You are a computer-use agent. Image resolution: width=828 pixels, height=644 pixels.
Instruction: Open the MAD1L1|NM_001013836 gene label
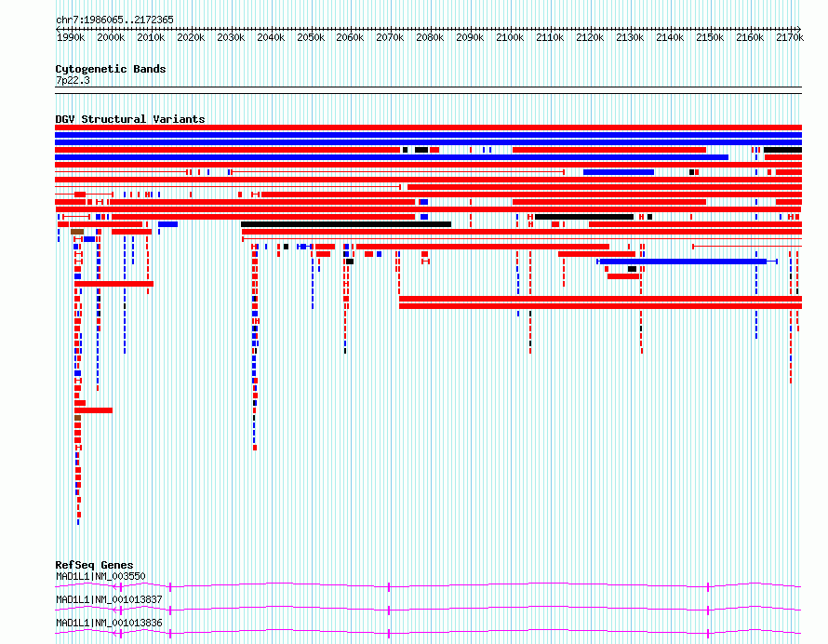point(109,623)
